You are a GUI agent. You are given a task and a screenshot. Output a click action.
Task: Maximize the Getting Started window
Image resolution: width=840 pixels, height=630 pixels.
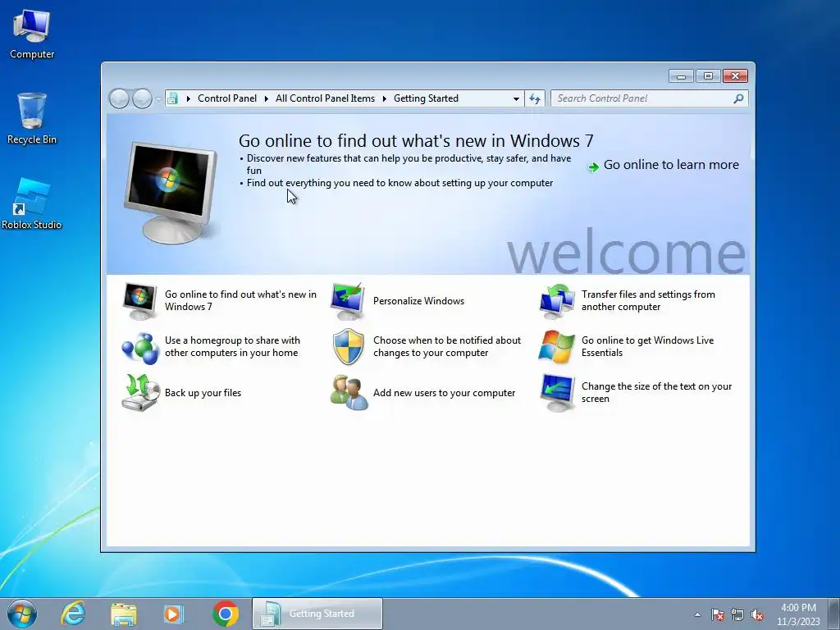(x=708, y=76)
